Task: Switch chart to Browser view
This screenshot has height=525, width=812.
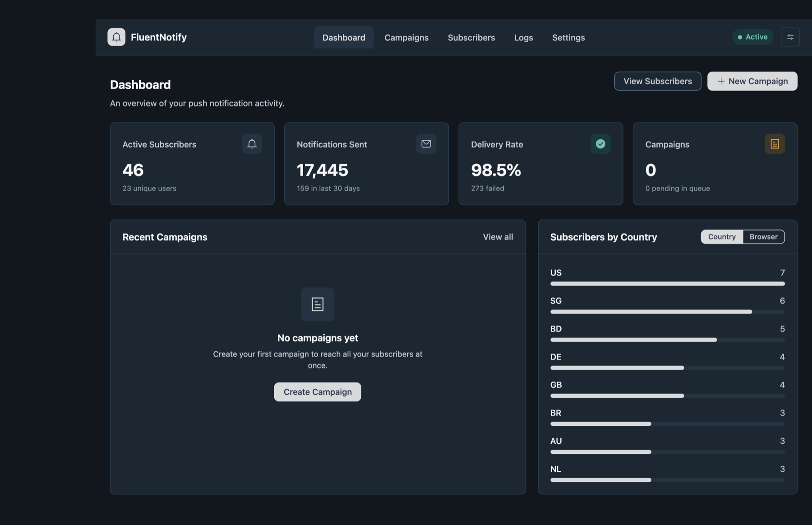Action: click(764, 237)
